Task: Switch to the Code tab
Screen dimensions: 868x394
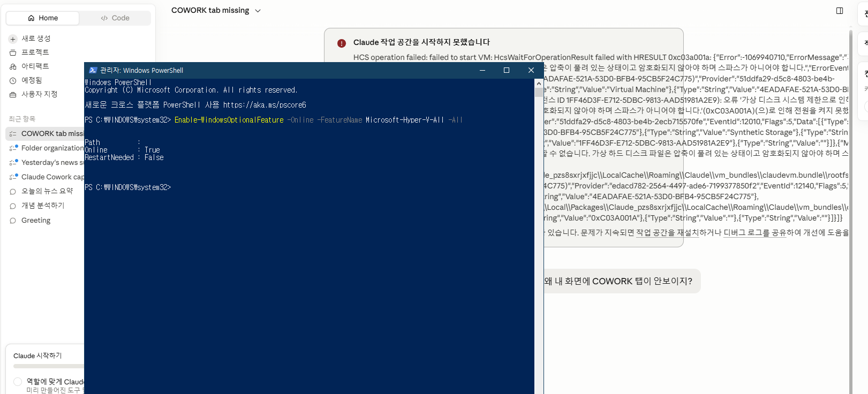Action: (x=115, y=18)
